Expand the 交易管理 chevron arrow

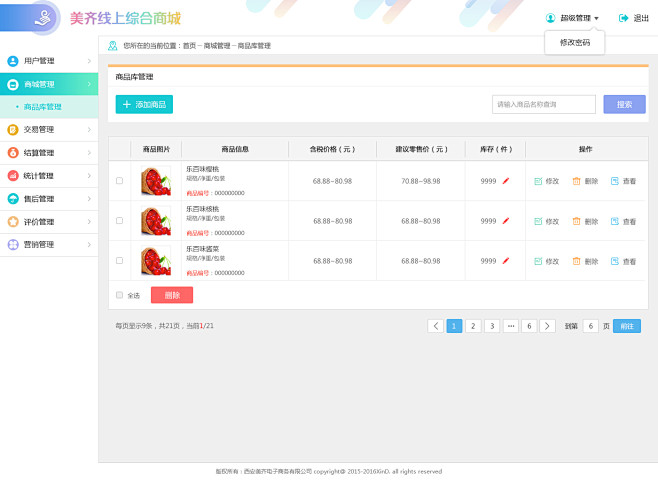tap(89, 130)
